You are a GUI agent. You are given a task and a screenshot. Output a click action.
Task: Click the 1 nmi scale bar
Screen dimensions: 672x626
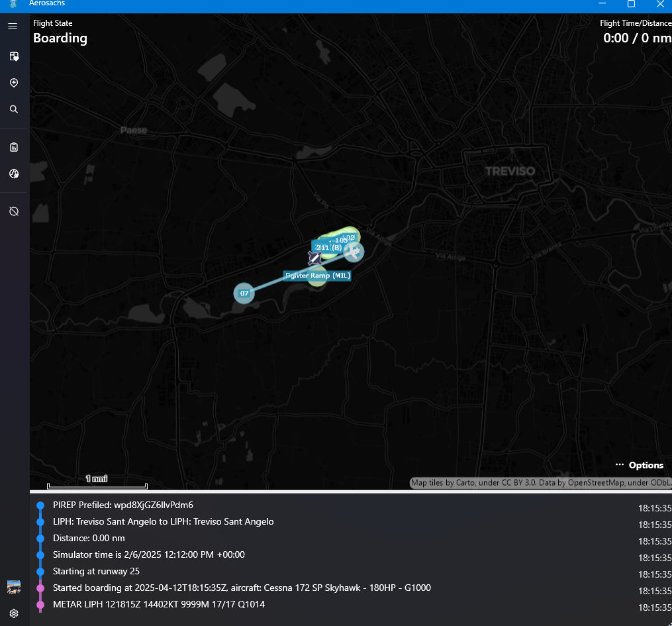click(x=97, y=478)
